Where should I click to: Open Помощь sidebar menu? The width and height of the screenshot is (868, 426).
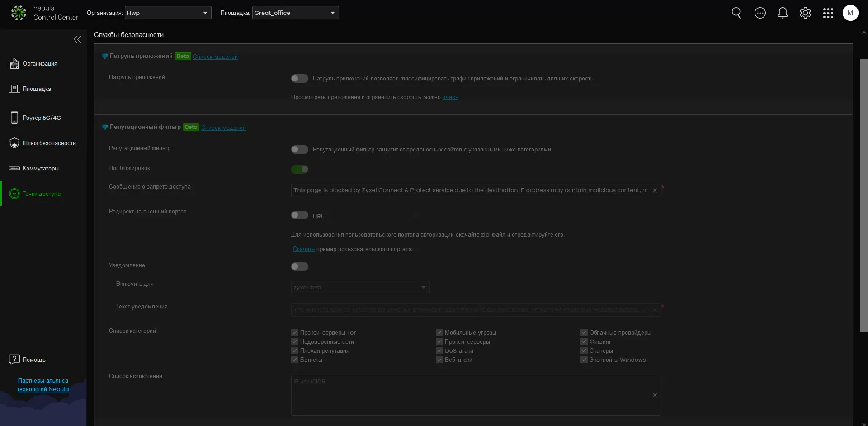coord(43,360)
